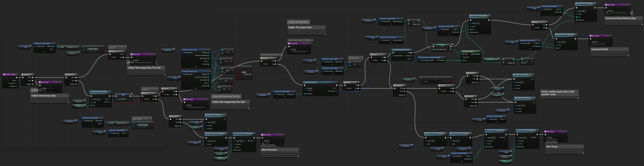Click the MoveItemToSlot execution output pin

17,78
